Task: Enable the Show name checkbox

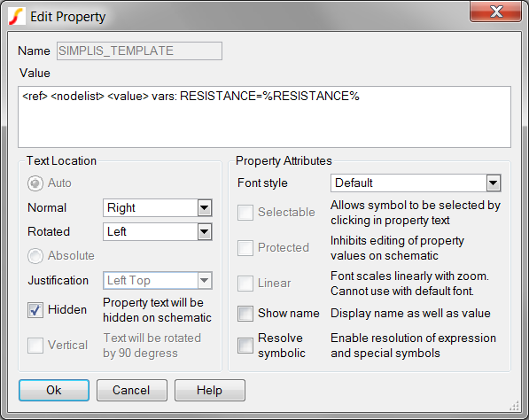Action: point(245,314)
